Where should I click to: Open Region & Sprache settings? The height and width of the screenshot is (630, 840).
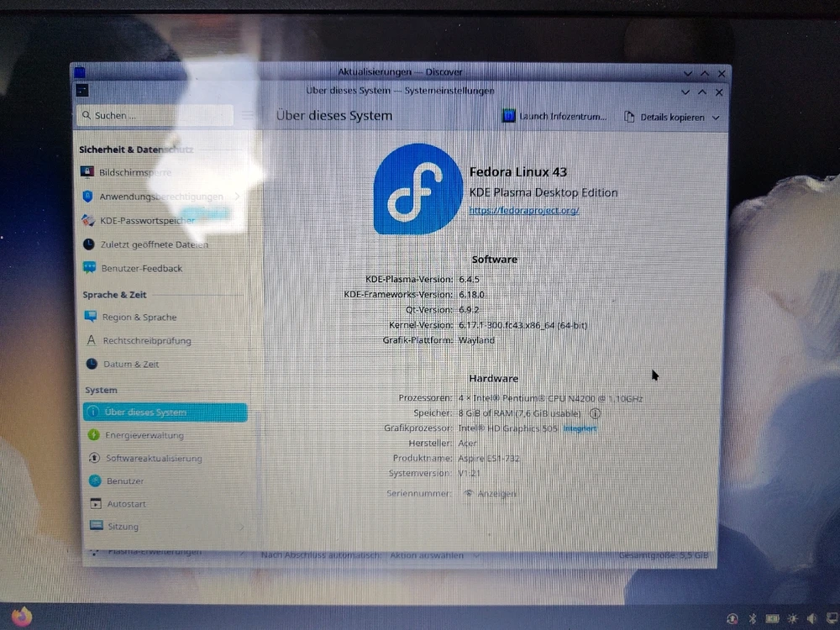click(139, 318)
